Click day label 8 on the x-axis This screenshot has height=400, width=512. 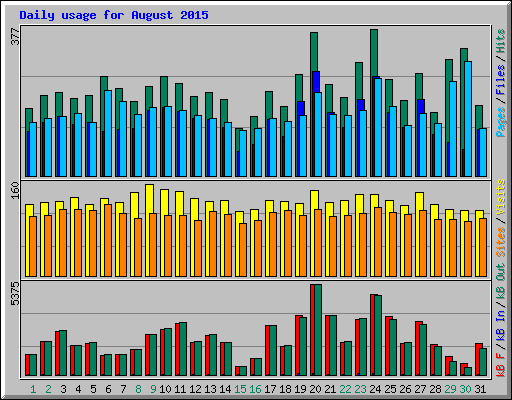[138, 389]
